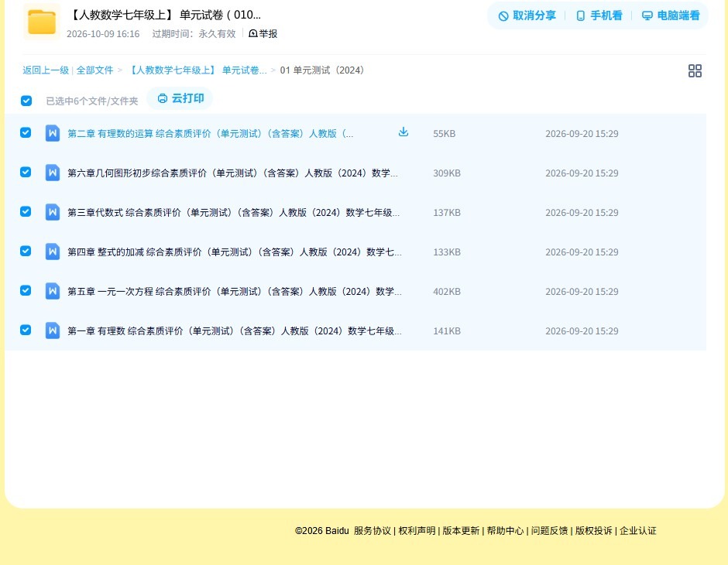Open the 版权投诉 footer link
The image size is (728, 565).
(594, 531)
